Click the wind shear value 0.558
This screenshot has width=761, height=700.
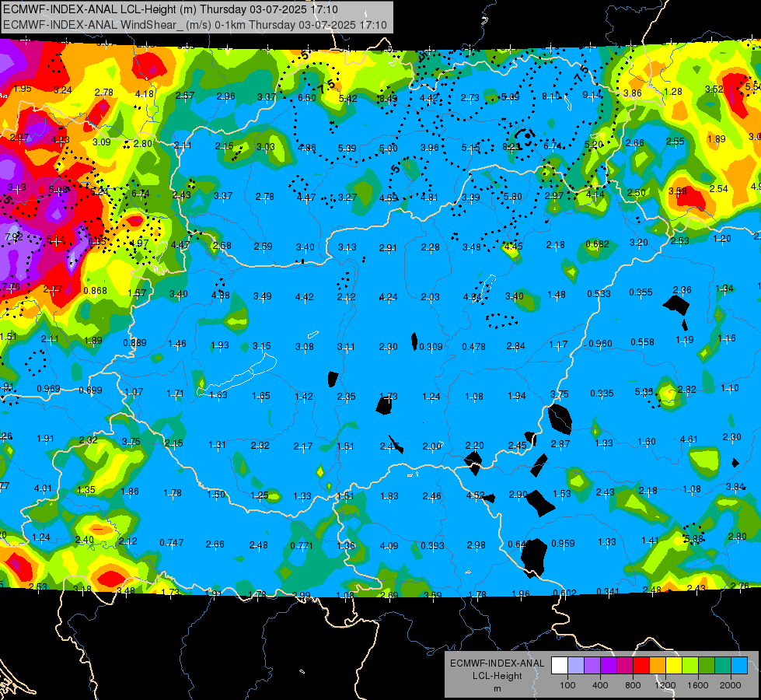[x=642, y=342]
